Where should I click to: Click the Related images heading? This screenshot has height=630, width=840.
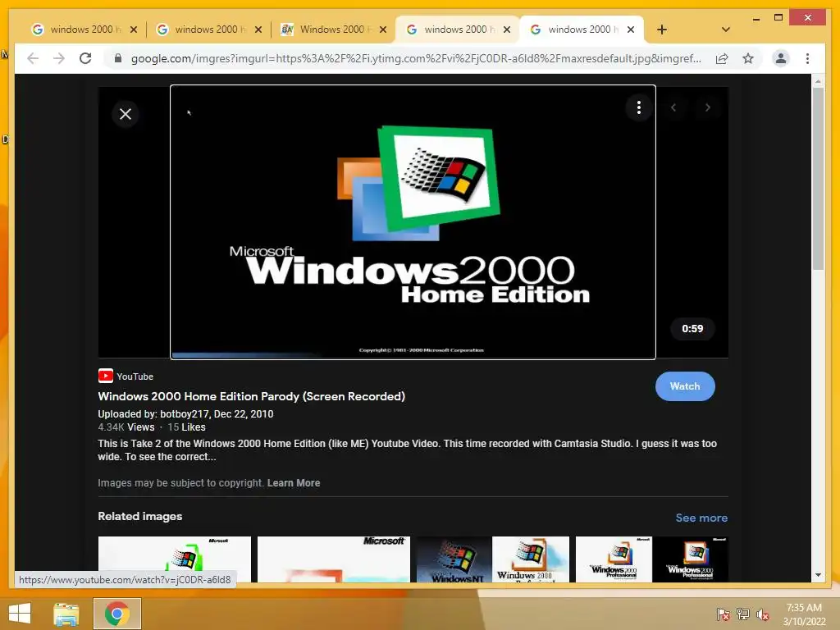(x=139, y=517)
